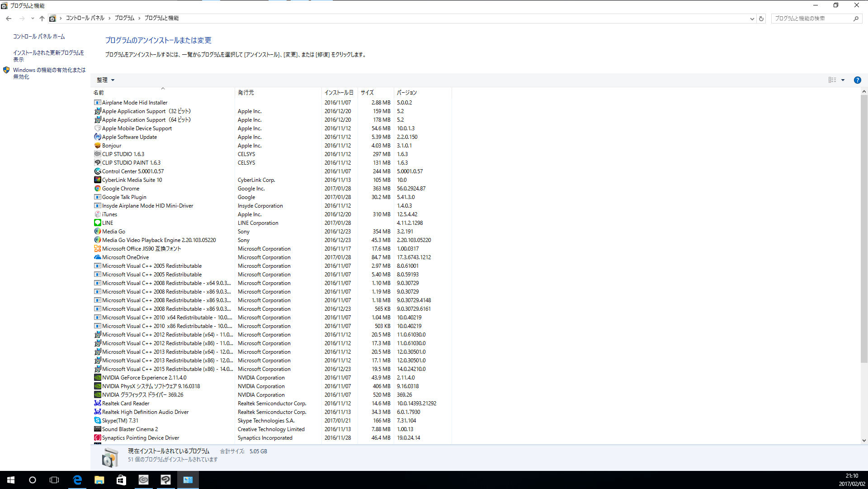Click the vertical scrollbar down arrow
868x489 pixels.
click(864, 440)
